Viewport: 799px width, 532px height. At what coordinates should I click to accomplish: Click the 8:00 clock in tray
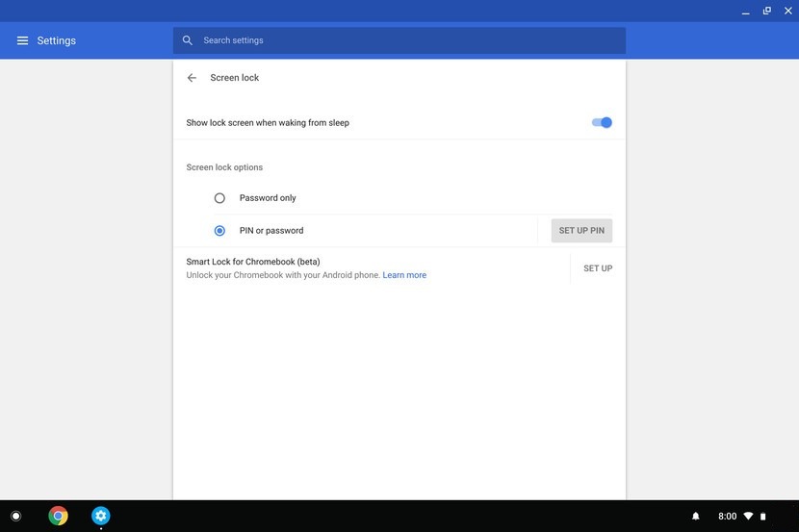tap(727, 516)
